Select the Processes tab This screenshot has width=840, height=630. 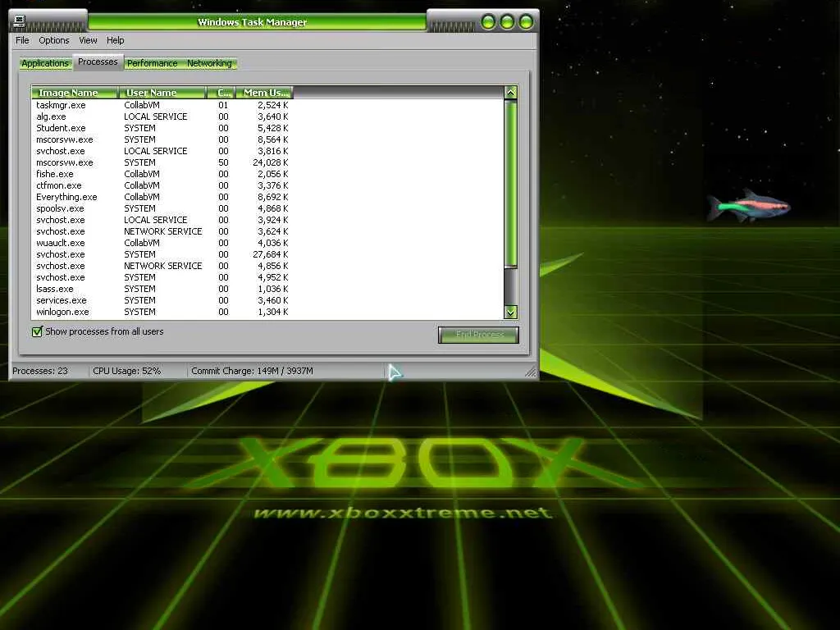coord(98,62)
